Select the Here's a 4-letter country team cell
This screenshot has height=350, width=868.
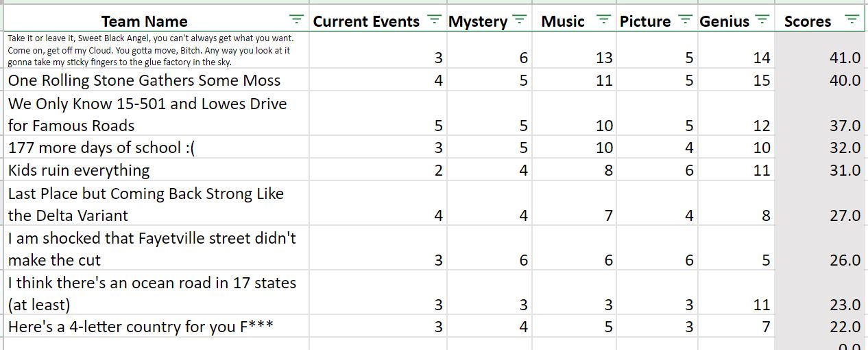pyautogui.click(x=156, y=327)
